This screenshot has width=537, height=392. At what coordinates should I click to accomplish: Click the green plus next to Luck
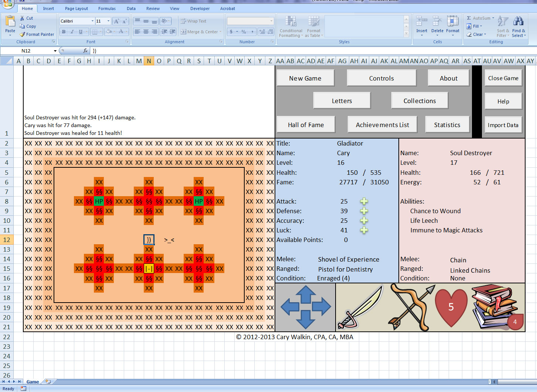[364, 230]
